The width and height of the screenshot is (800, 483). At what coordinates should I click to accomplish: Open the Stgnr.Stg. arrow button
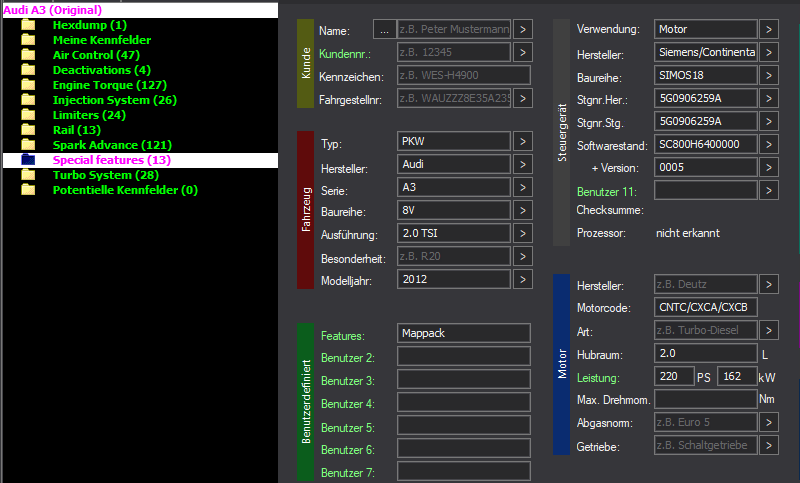pos(769,121)
